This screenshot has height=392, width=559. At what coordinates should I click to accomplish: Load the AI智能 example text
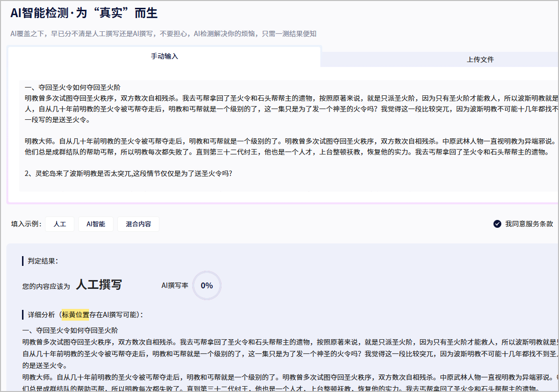pos(96,224)
